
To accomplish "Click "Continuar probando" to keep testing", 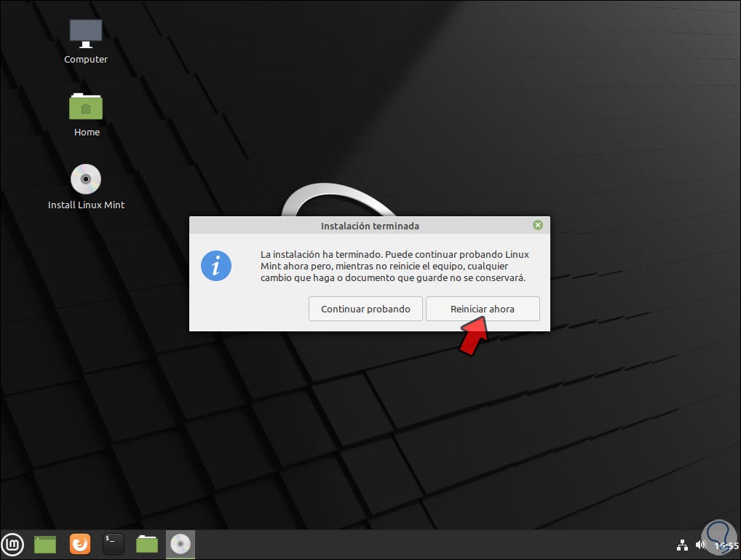I will click(365, 309).
